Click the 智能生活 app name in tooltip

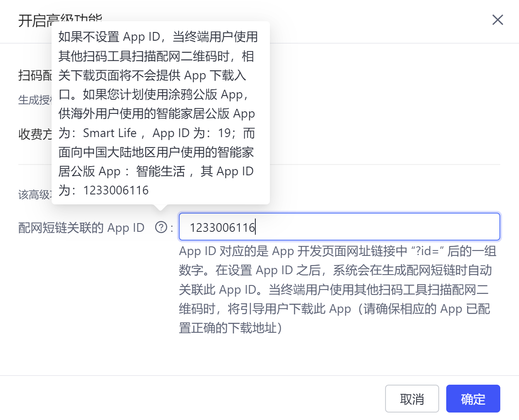click(161, 171)
